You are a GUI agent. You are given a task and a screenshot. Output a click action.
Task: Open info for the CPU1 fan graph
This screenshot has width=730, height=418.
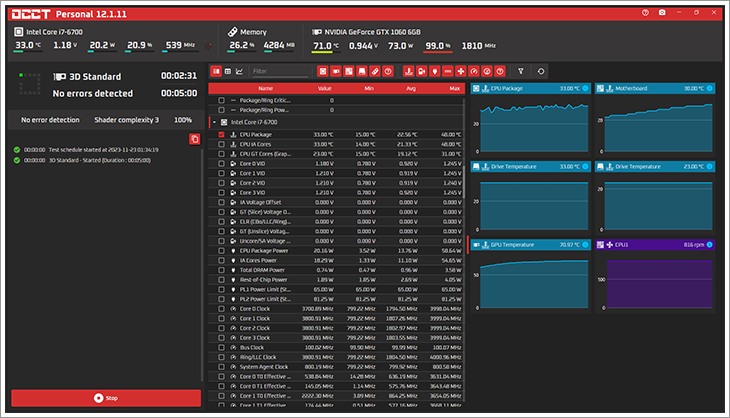pyautogui.click(x=710, y=245)
